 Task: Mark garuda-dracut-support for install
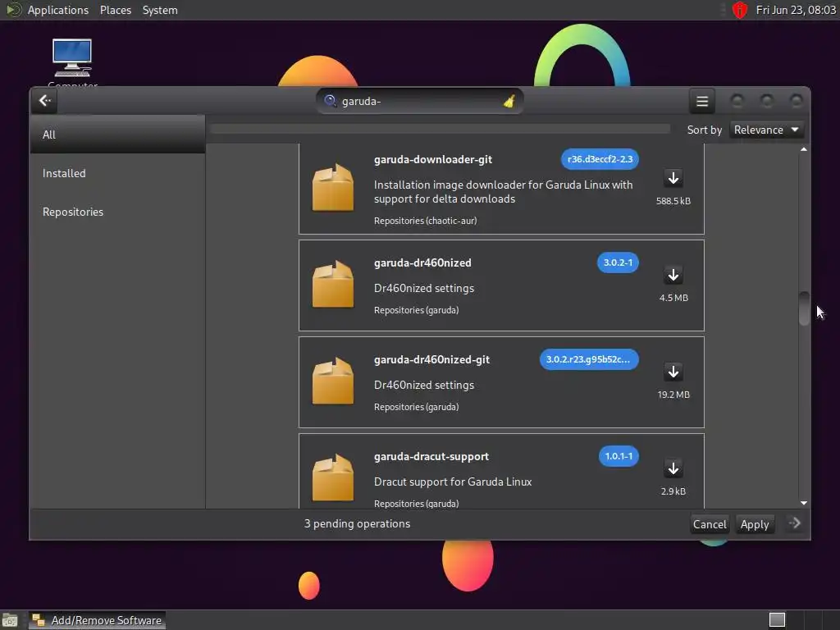pos(673,468)
